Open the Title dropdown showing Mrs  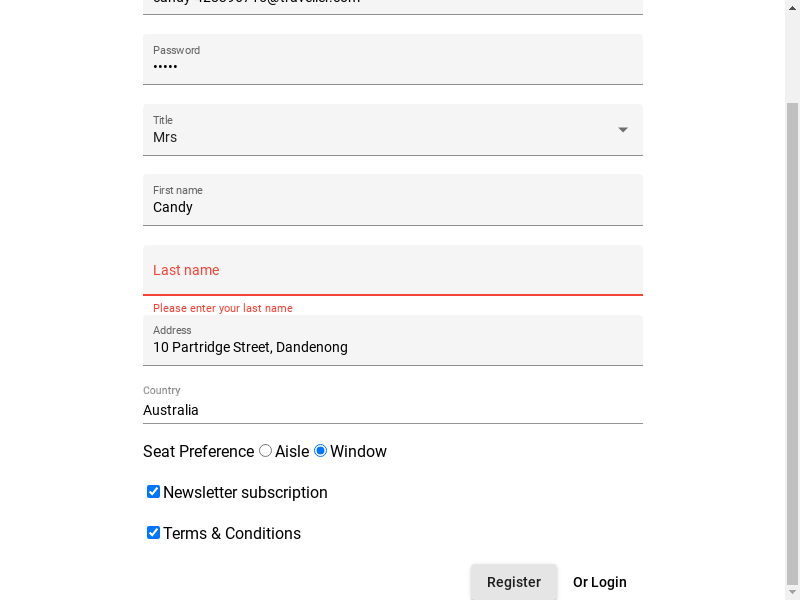coord(393,130)
